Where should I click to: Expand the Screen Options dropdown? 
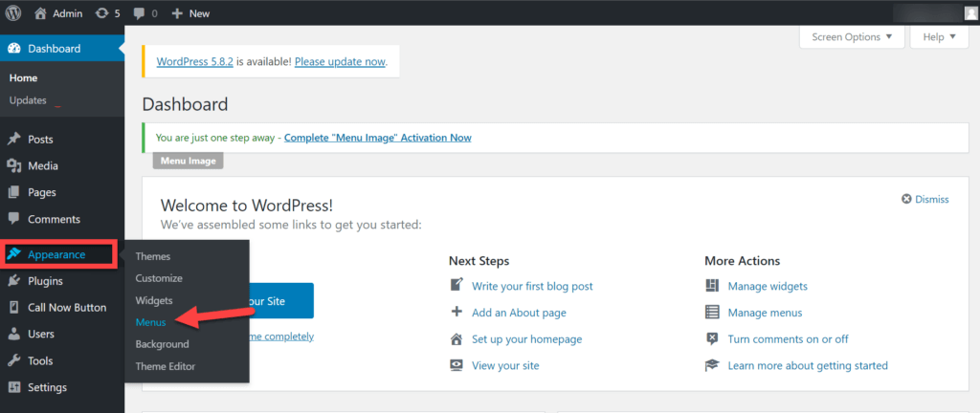point(852,37)
